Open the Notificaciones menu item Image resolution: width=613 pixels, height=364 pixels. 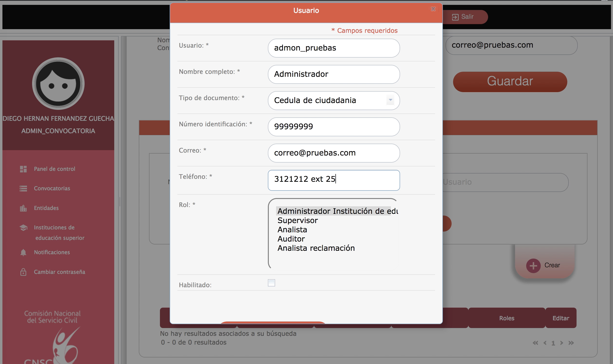click(52, 252)
